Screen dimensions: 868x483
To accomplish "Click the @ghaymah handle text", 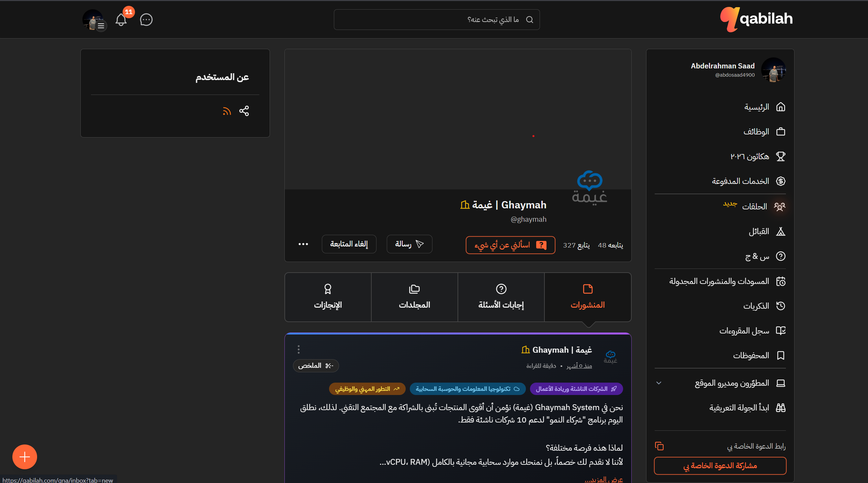I will point(528,219).
